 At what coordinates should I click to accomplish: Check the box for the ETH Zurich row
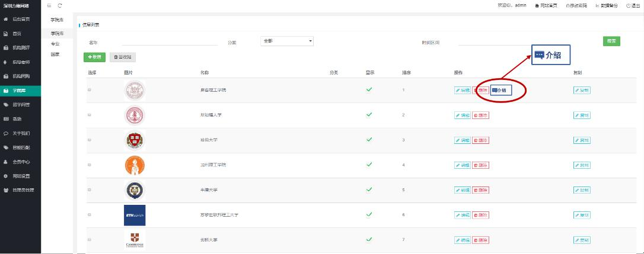click(x=90, y=214)
